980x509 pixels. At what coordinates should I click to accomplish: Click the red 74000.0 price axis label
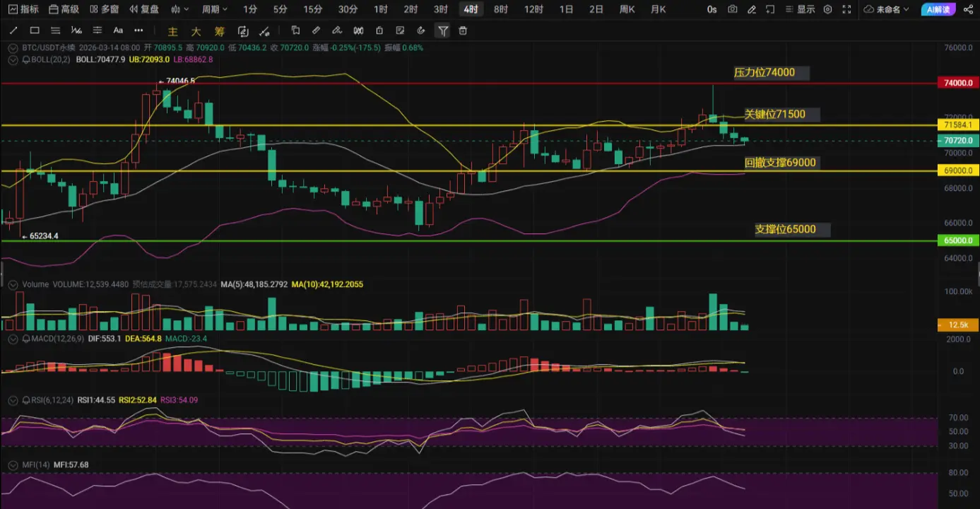(957, 83)
